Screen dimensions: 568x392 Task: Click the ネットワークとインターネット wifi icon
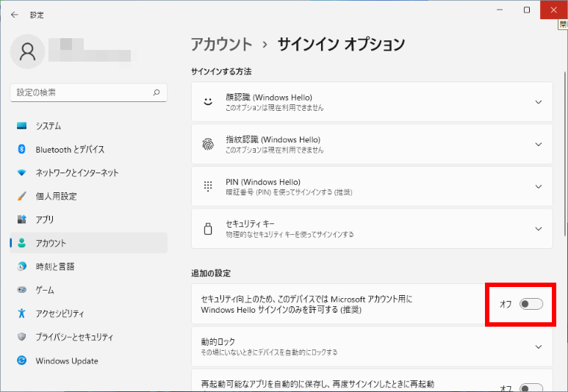[x=22, y=173]
